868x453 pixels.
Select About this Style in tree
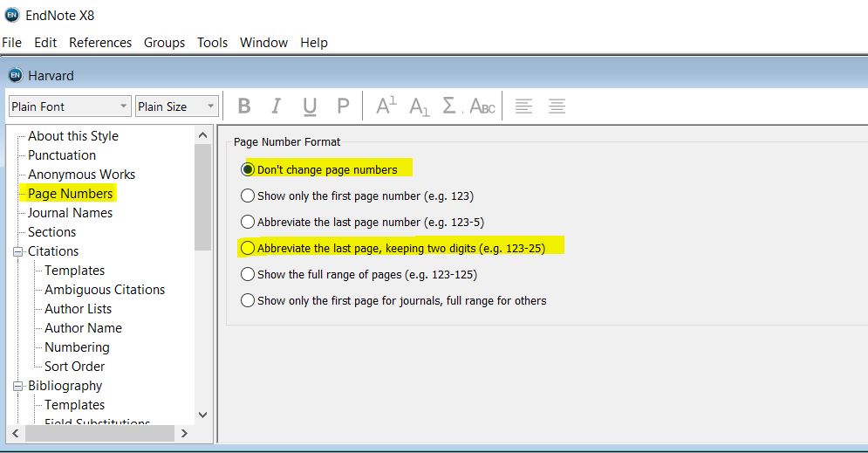tap(73, 135)
